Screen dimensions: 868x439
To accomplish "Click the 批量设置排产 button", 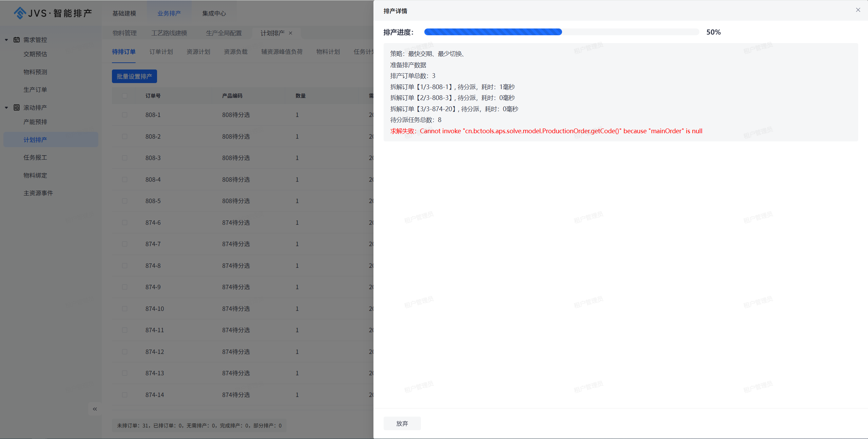I will [x=134, y=76].
